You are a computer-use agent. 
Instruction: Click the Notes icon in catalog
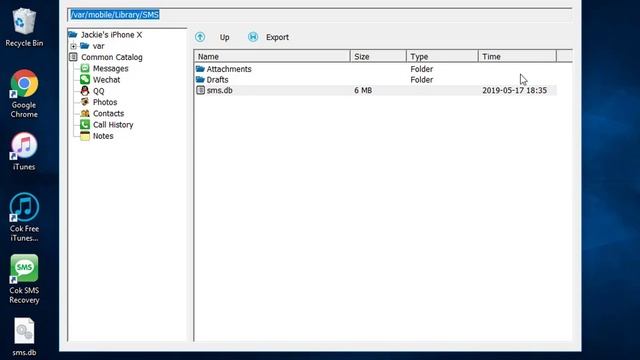click(85, 136)
